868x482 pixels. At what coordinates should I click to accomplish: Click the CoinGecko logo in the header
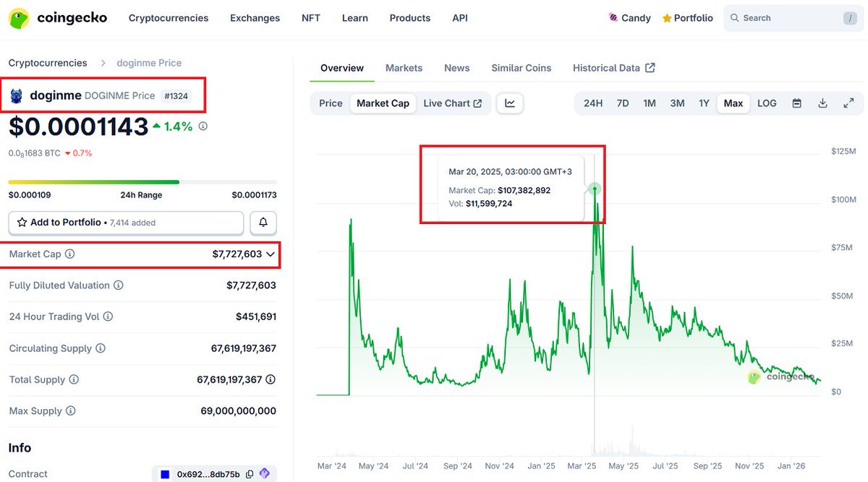point(58,17)
